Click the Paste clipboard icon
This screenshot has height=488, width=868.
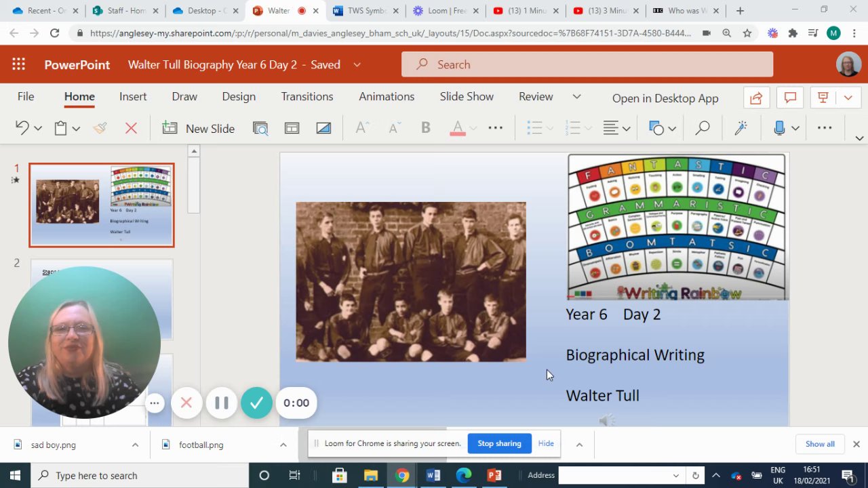click(60, 128)
